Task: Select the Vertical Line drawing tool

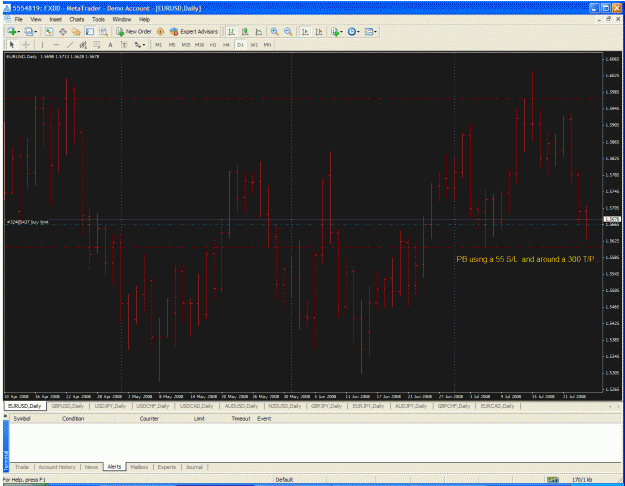Action: click(42, 45)
